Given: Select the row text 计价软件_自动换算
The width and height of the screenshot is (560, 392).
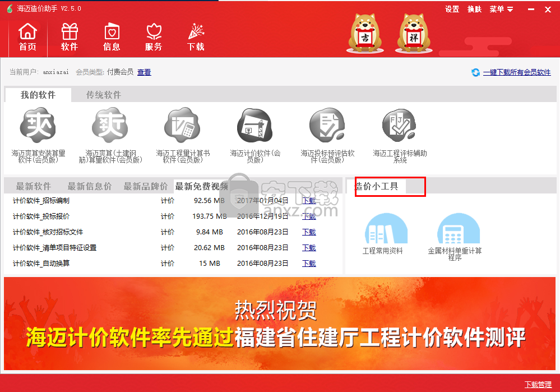Looking at the screenshot, I should tap(41, 264).
